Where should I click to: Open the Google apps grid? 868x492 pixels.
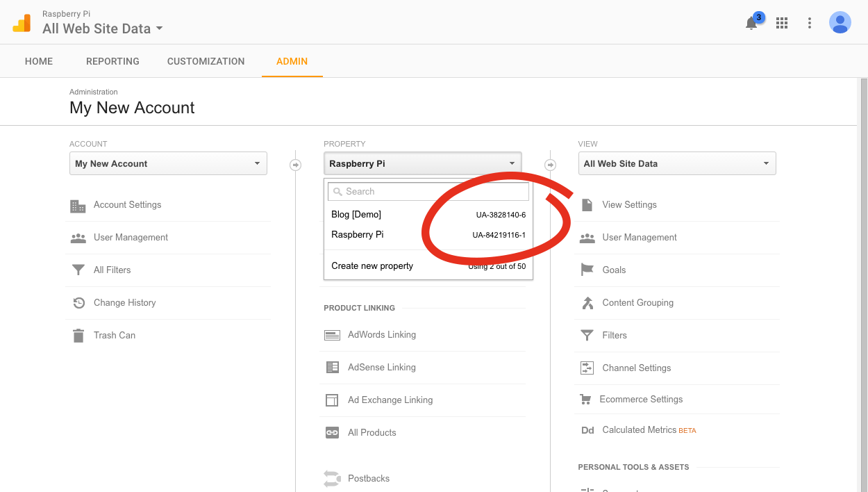point(782,23)
